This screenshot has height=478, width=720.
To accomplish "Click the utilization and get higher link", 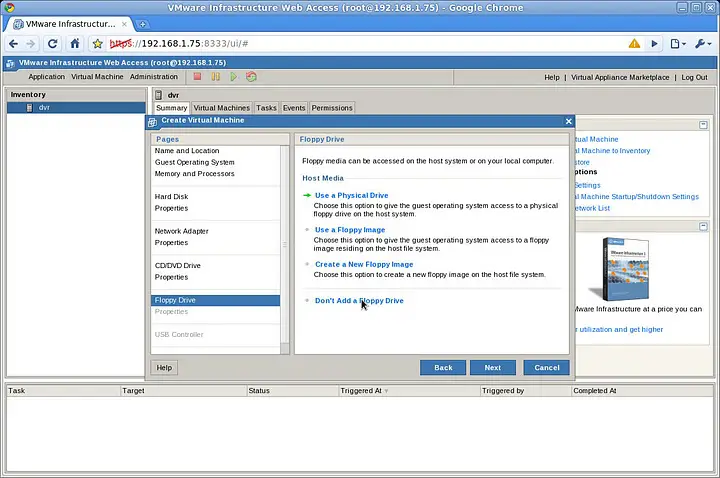I will (x=619, y=329).
